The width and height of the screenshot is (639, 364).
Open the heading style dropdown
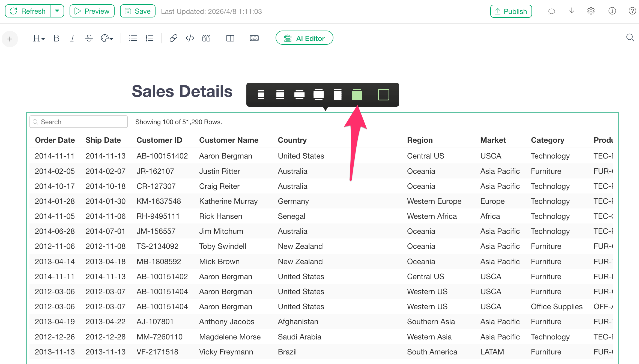coord(39,38)
